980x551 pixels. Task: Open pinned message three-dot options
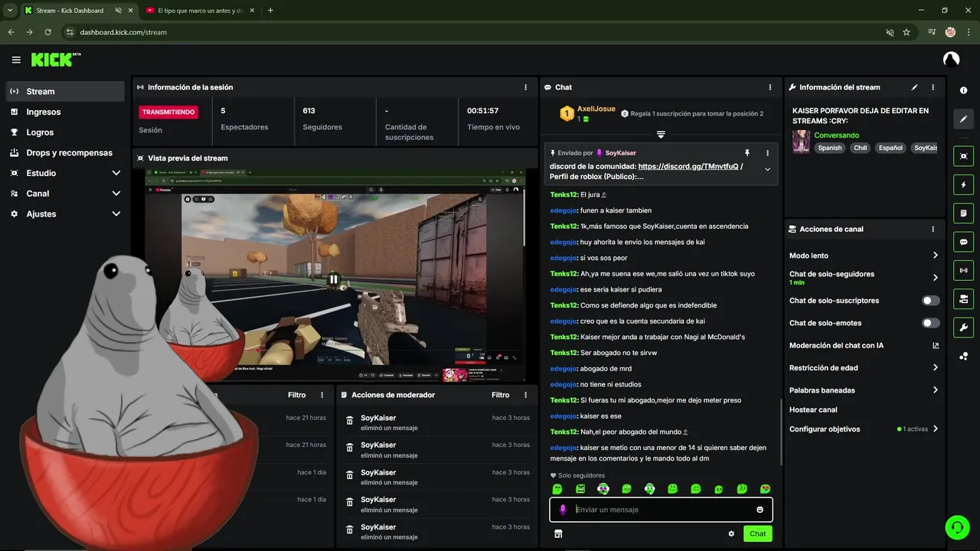point(767,153)
